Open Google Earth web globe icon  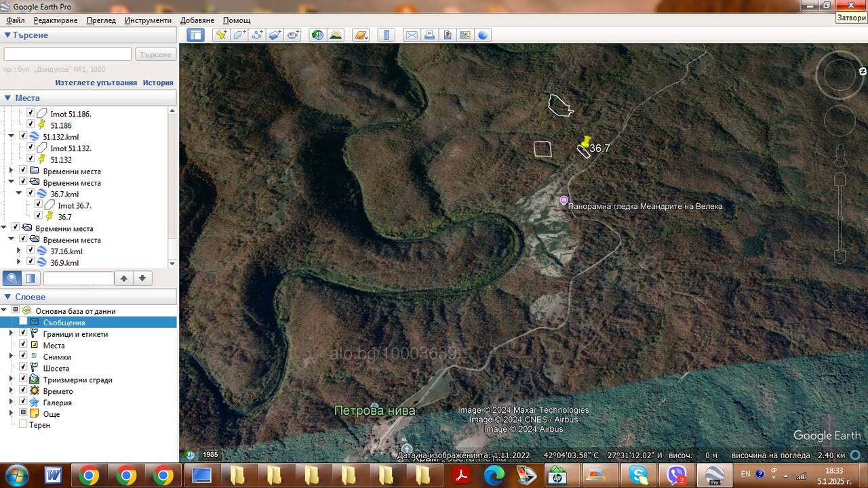coord(483,35)
